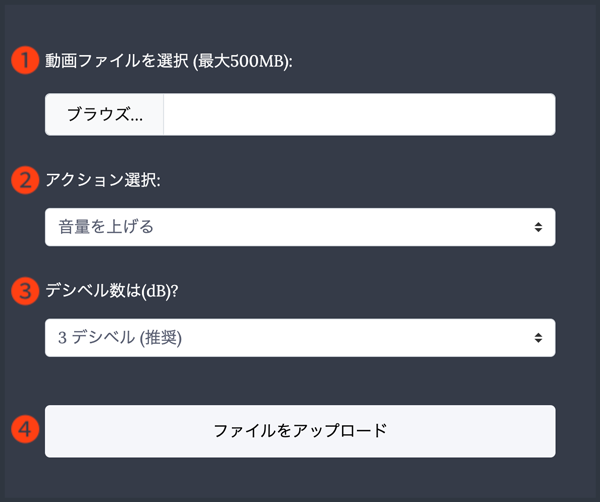Click the orange step 3 badge
This screenshot has width=600, height=502.
tap(24, 291)
